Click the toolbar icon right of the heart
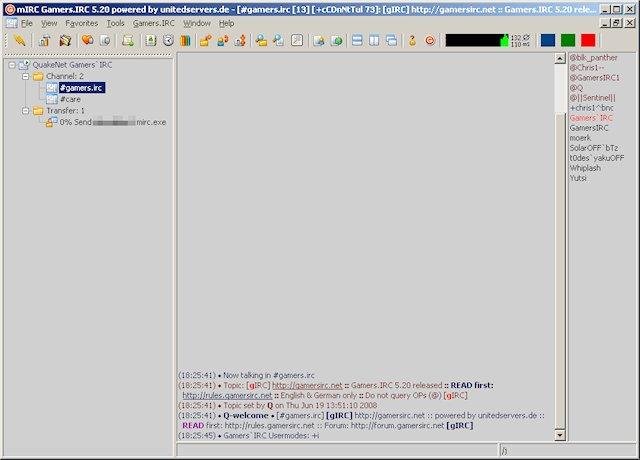 point(105,40)
